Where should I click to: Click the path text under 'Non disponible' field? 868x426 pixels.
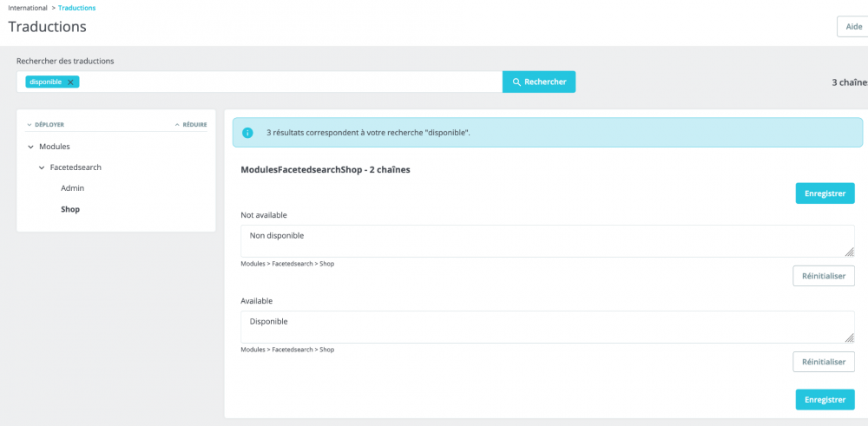(x=287, y=264)
